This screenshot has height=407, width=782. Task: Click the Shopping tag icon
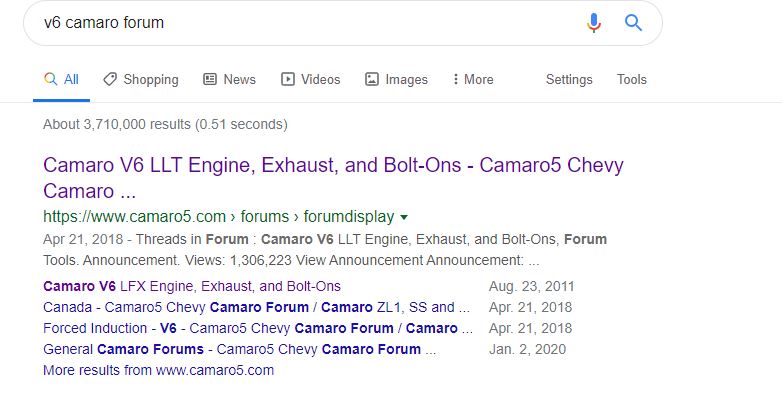click(110, 79)
